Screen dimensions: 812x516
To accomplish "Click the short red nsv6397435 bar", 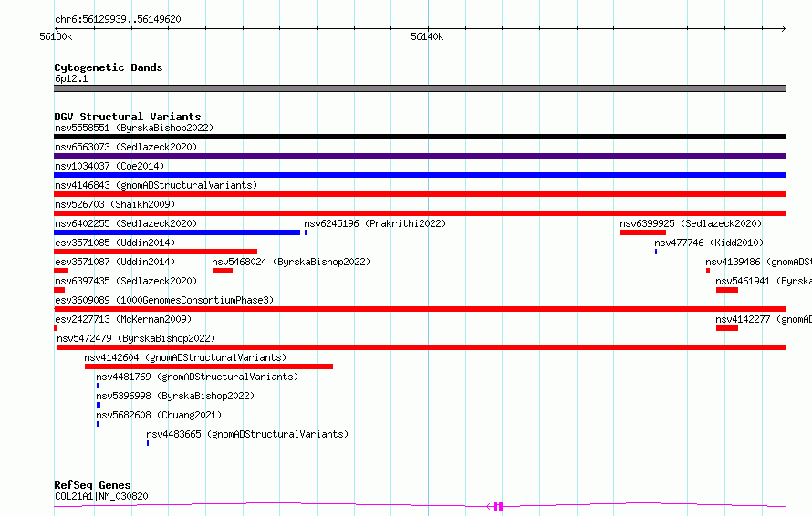I will pyautogui.click(x=59, y=290).
